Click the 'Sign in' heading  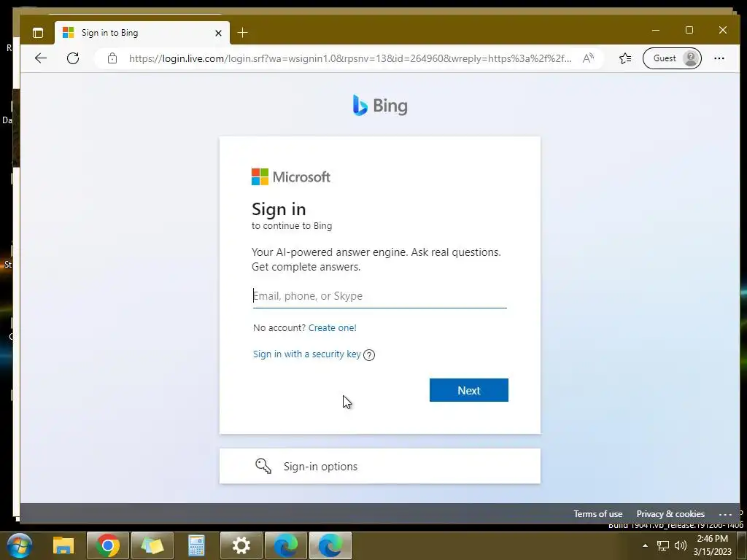coord(279,209)
